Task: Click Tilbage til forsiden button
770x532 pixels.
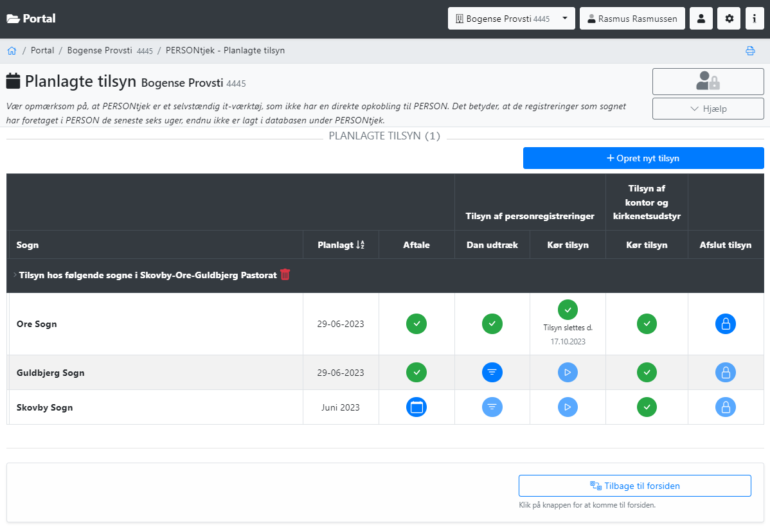Action: tap(635, 486)
